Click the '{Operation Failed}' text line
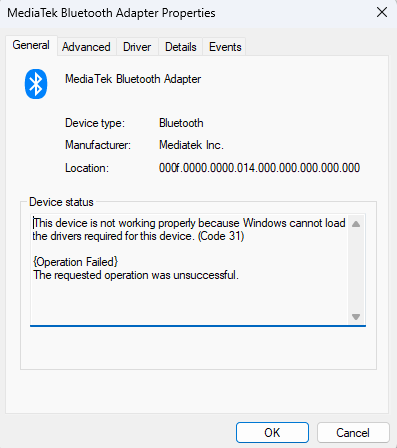This screenshot has height=448, width=397. 76,262
